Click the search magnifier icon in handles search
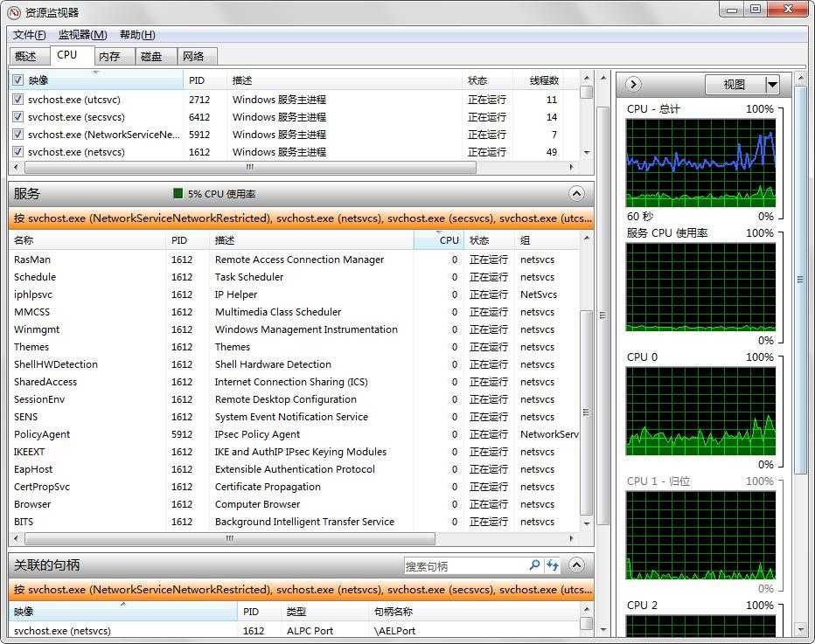The image size is (815, 644). click(x=534, y=565)
